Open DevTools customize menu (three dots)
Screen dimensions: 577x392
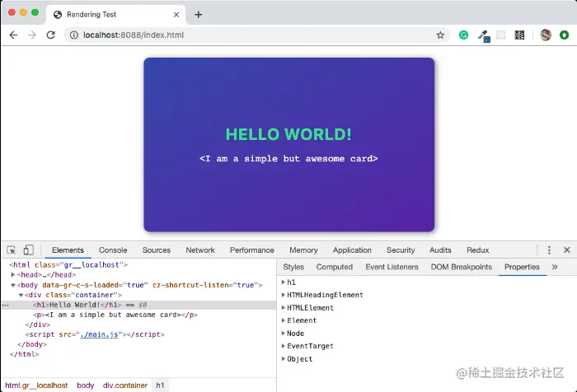tap(549, 250)
